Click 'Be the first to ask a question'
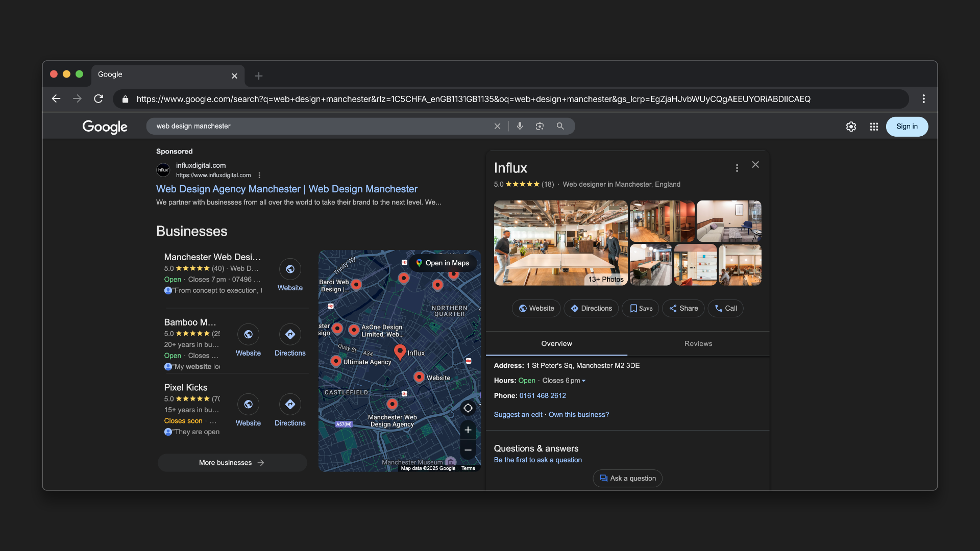 [537, 460]
